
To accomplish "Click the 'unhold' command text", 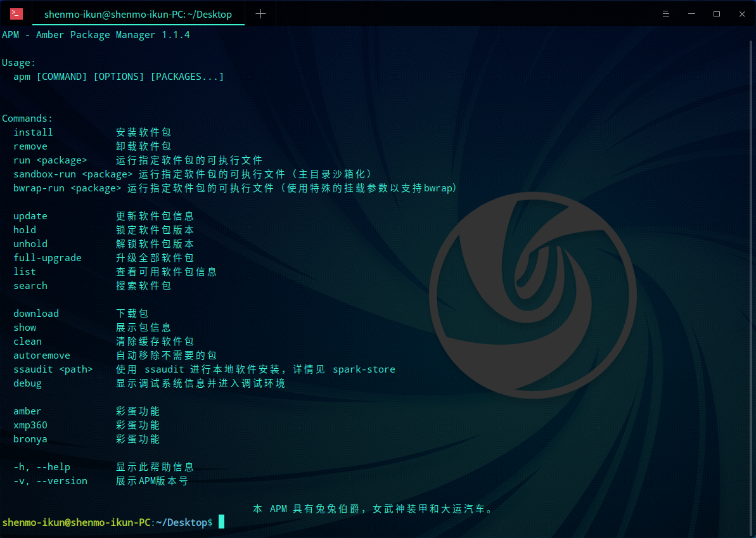I will tap(30, 244).
